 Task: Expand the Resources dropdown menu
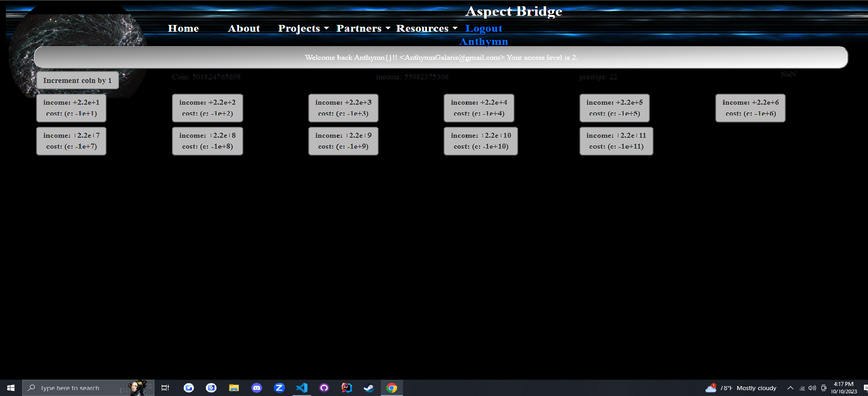(x=427, y=29)
